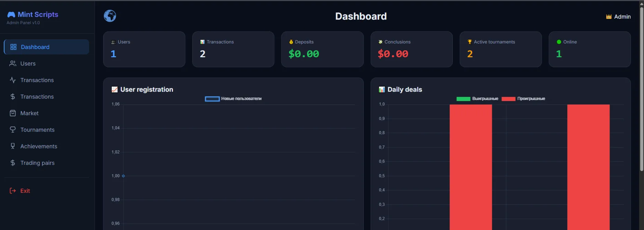The width and height of the screenshot is (644, 230).
Task: Open the first Transactions sidebar entry
Action: pos(46,80)
